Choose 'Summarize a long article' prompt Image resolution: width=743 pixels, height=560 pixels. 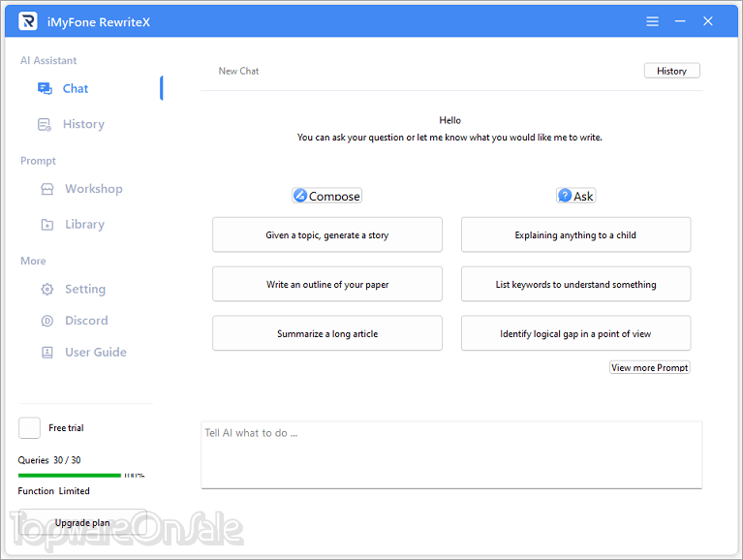click(327, 333)
